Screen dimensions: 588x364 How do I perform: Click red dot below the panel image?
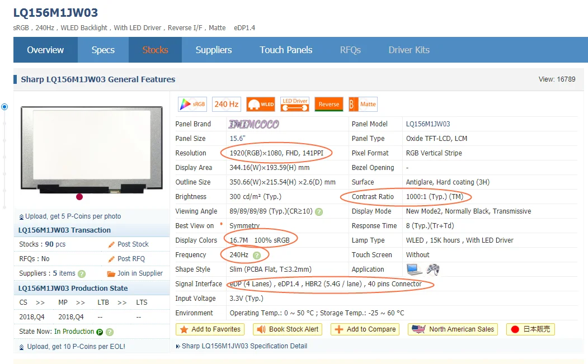[x=79, y=197]
